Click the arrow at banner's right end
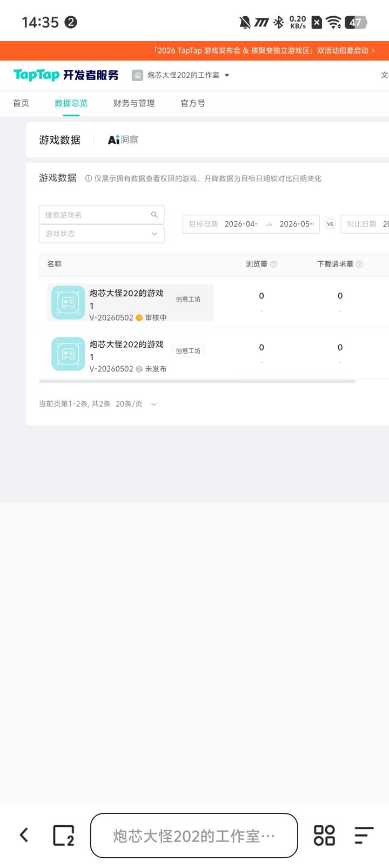 (373, 50)
